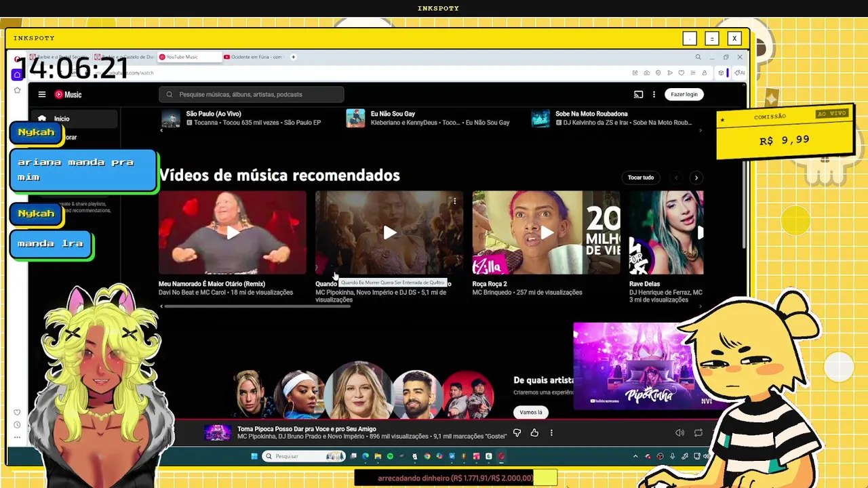The width and height of the screenshot is (868, 488).
Task: Go to next recommended music videos
Action: point(696,178)
